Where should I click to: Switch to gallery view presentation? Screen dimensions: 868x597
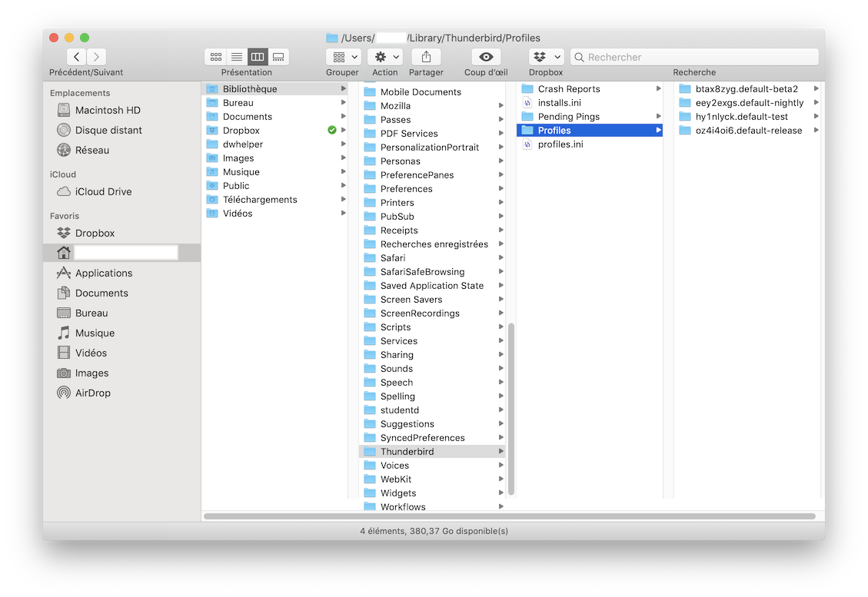pos(278,56)
